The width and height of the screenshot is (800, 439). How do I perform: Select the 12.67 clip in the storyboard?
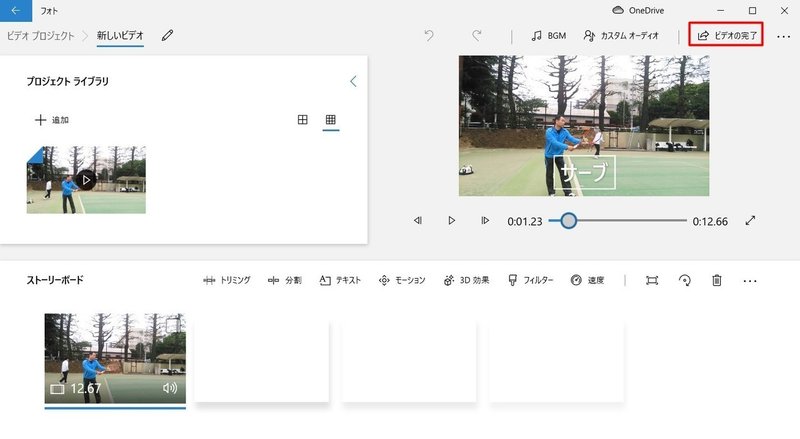[115, 358]
